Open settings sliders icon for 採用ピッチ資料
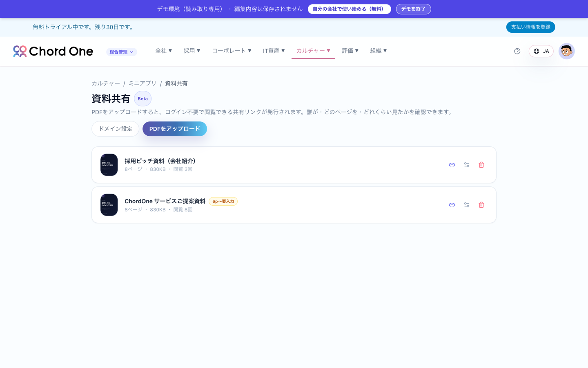 coord(466,165)
